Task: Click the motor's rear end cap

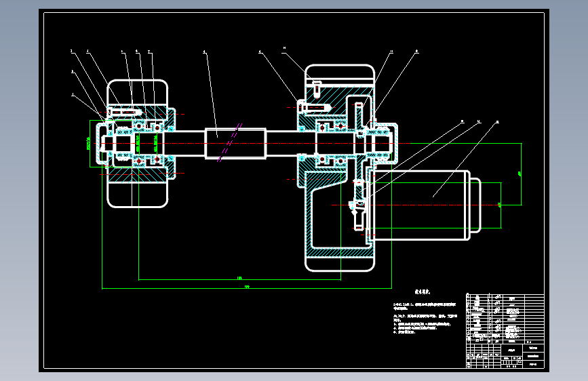Action: 475,205
